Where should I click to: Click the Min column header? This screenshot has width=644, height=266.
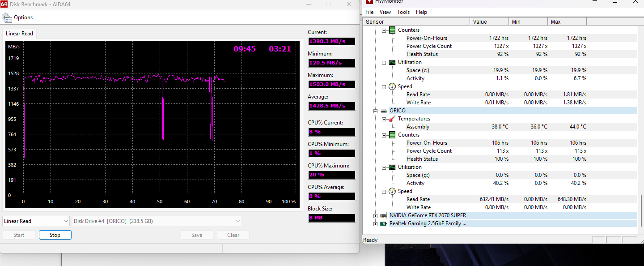click(528, 21)
